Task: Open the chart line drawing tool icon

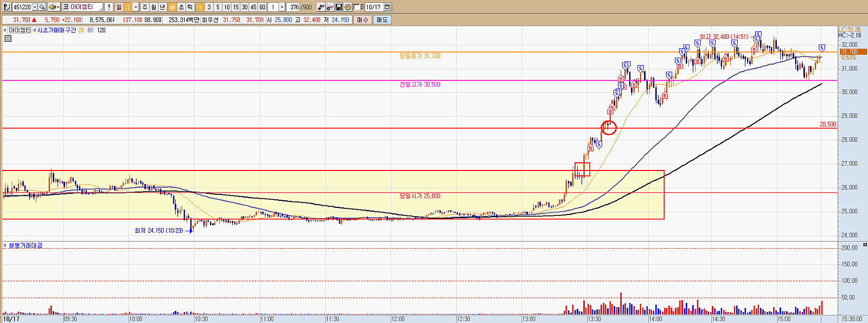Action: click(330, 7)
